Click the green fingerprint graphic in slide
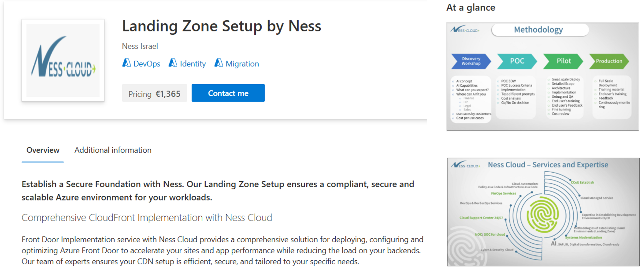 [x=542, y=214]
